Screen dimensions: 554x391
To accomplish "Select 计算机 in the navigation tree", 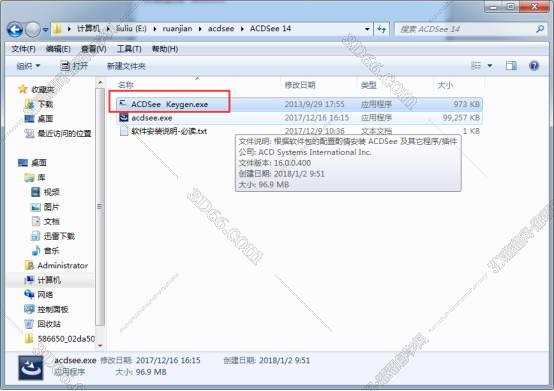I will click(49, 280).
